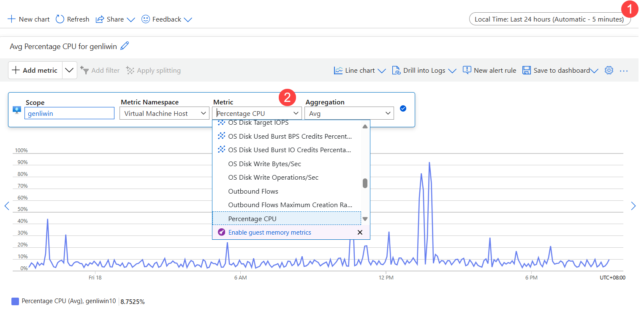Viewport: 644px width, 323px height.
Task: Dismiss the Enable guest memory metrics banner
Action: pyautogui.click(x=360, y=233)
